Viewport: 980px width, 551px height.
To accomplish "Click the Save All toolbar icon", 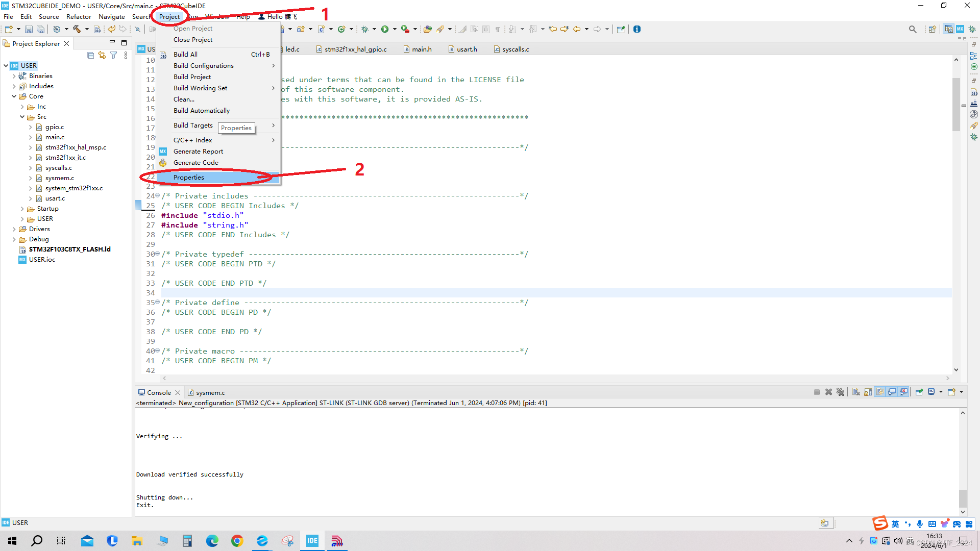I will coord(40,29).
